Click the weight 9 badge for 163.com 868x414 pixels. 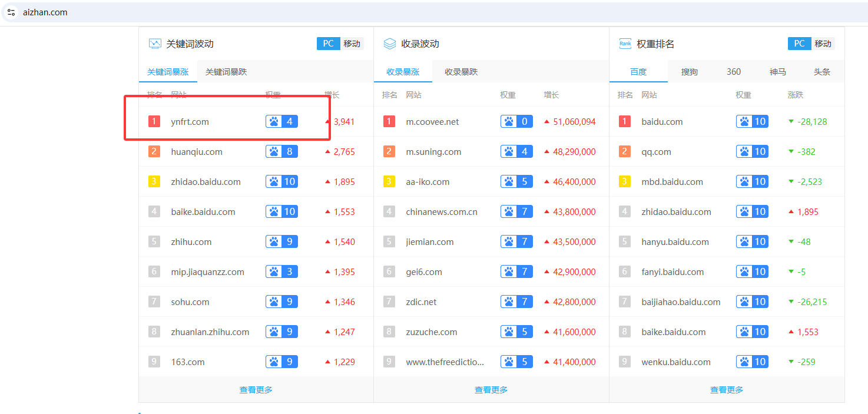point(281,362)
